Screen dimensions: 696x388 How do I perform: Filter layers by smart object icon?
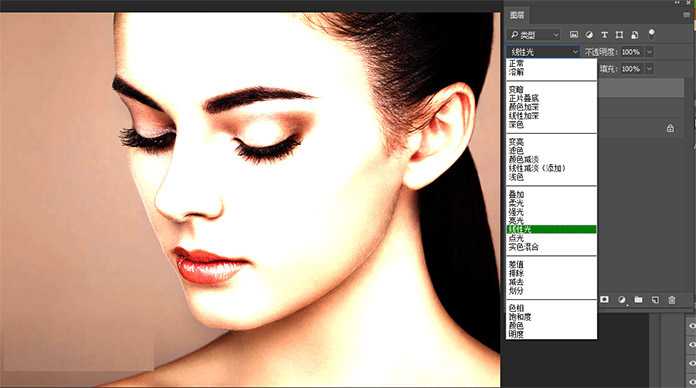635,35
